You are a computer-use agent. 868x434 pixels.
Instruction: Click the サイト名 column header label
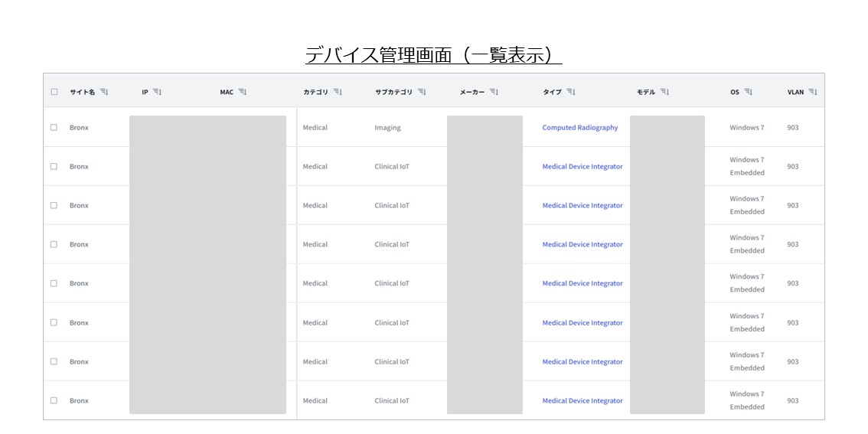click(x=82, y=92)
